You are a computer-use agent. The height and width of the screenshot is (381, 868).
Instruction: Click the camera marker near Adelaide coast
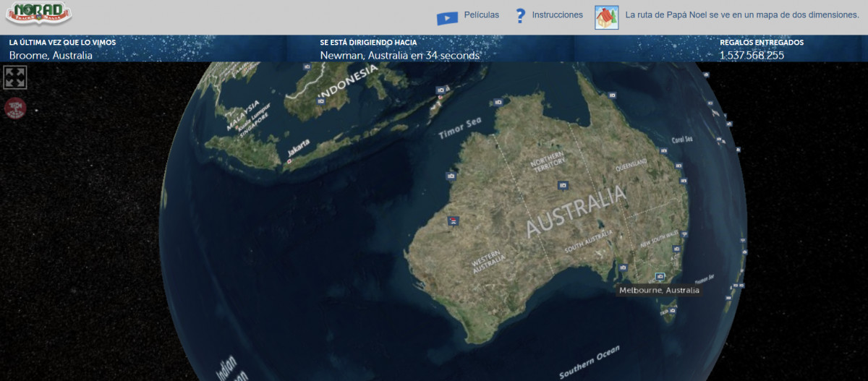pos(622,267)
